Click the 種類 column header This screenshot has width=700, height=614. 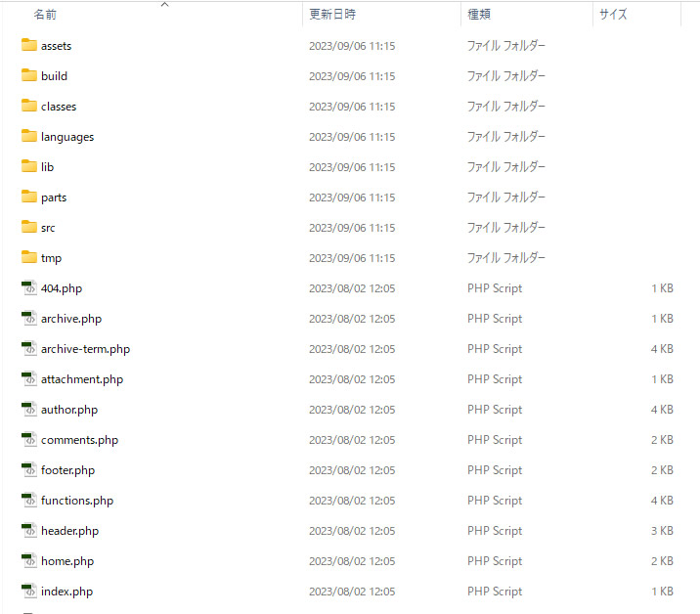click(x=479, y=15)
